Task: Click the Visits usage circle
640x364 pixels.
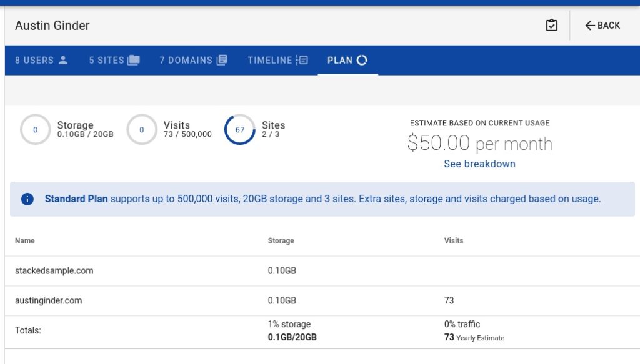Action: 142,130
